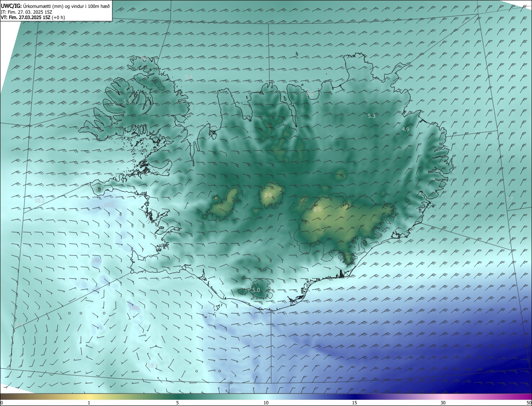
Task: Click the 10.4 value in the southwest sea
Action: point(153,365)
